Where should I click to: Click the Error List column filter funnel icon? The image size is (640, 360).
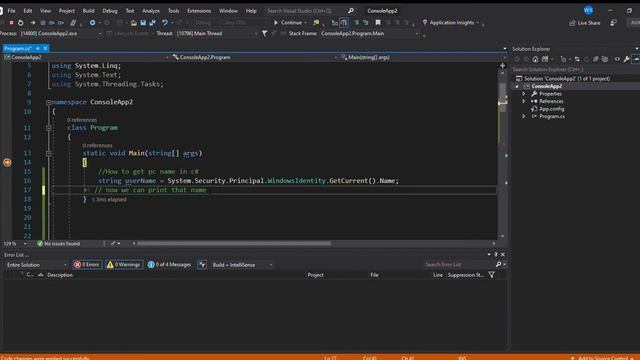coord(491,275)
